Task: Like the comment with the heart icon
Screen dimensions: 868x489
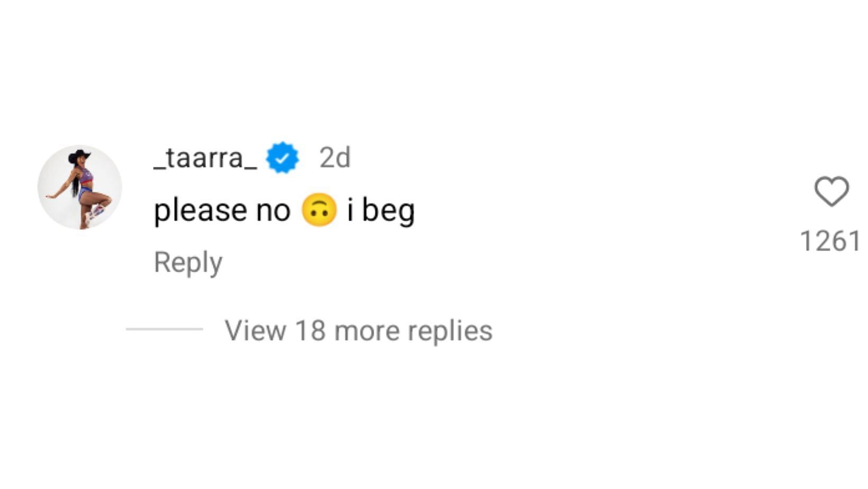Action: [831, 191]
